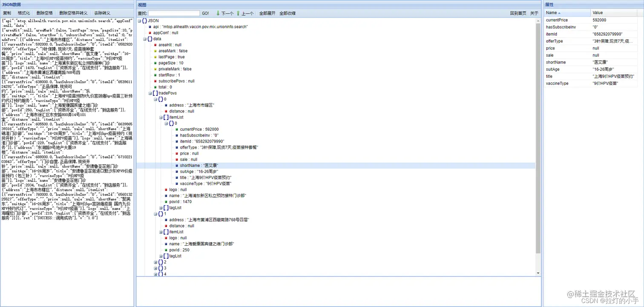Click inside the JSON raw text area
Viewport: 644px width, 307px height.
[x=67, y=162]
